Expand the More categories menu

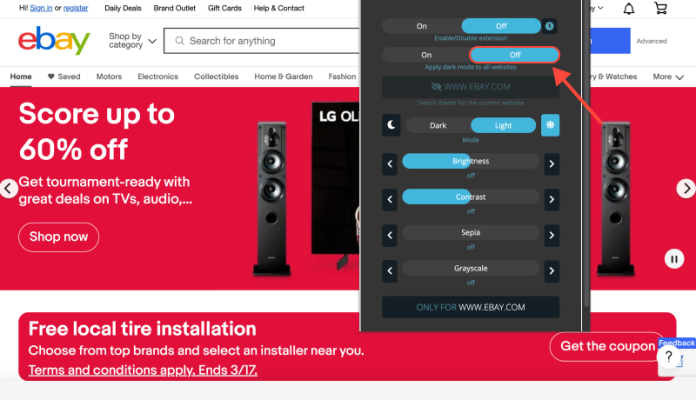click(x=668, y=77)
